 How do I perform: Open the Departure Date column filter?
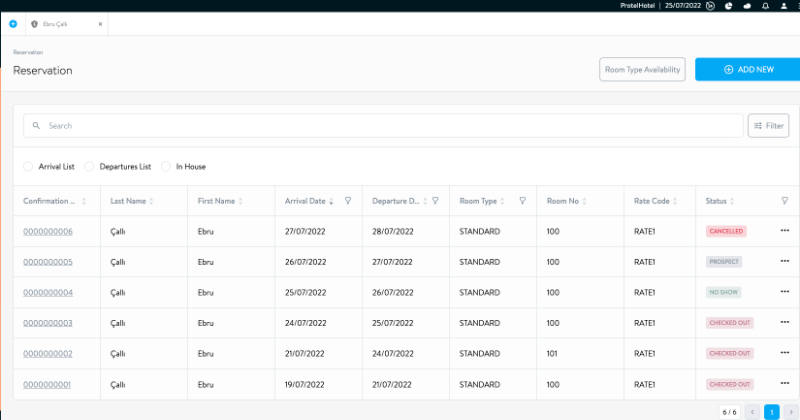435,201
